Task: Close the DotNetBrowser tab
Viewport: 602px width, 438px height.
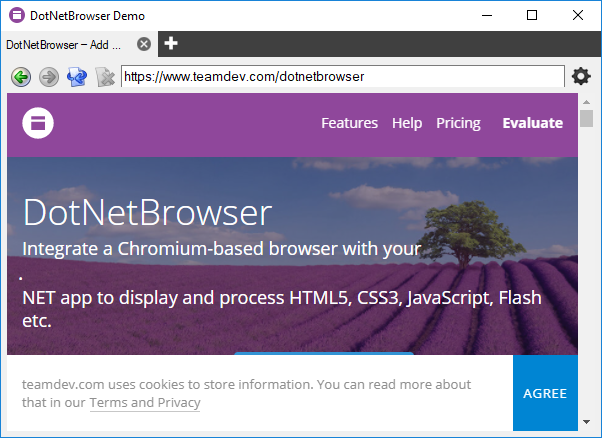Action: tap(144, 44)
